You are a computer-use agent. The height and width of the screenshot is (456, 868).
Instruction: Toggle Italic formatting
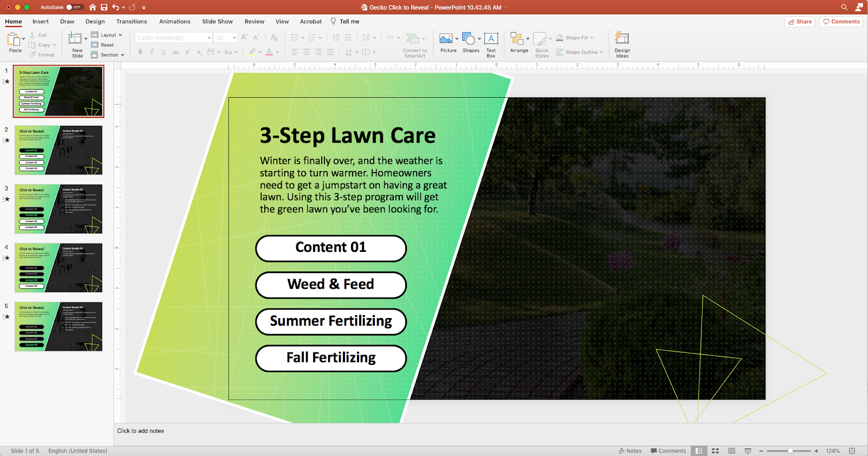[x=152, y=52]
